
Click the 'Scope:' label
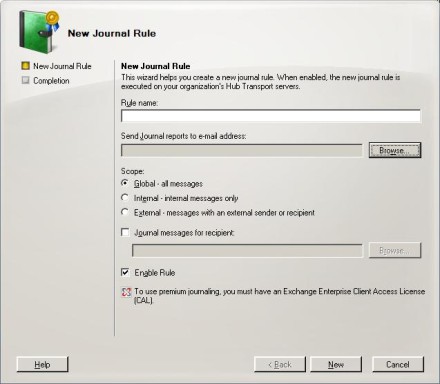[x=133, y=171]
